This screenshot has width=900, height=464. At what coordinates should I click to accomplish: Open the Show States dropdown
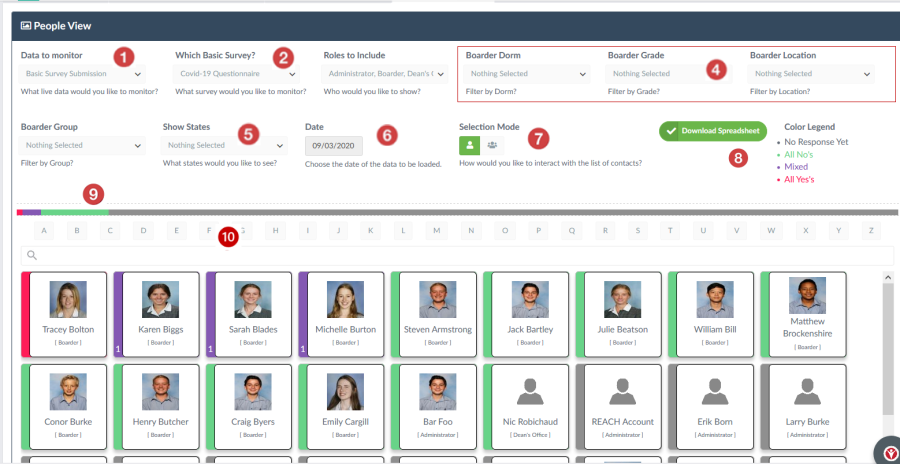(225, 146)
